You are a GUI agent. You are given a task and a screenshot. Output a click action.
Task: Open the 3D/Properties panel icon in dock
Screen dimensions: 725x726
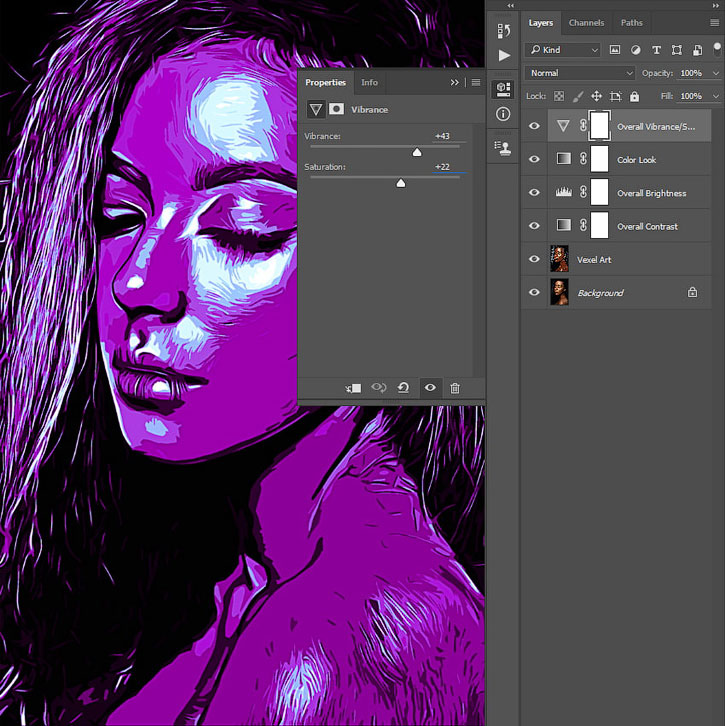pos(503,89)
